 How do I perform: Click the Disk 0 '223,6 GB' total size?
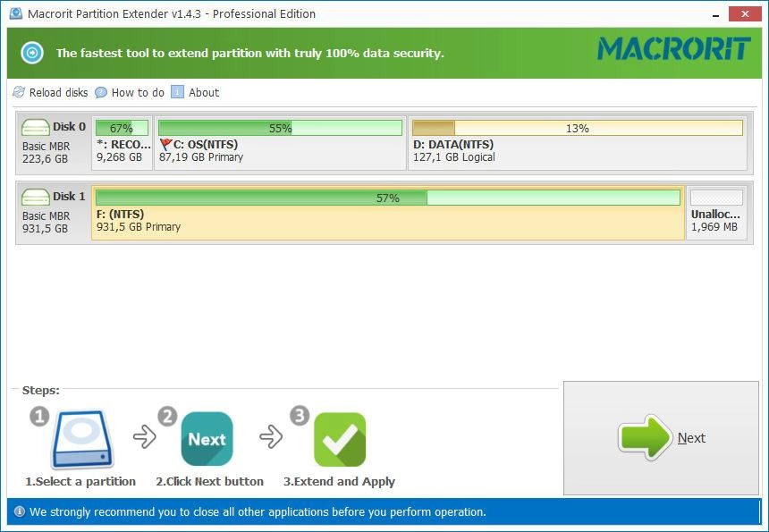(x=45, y=159)
